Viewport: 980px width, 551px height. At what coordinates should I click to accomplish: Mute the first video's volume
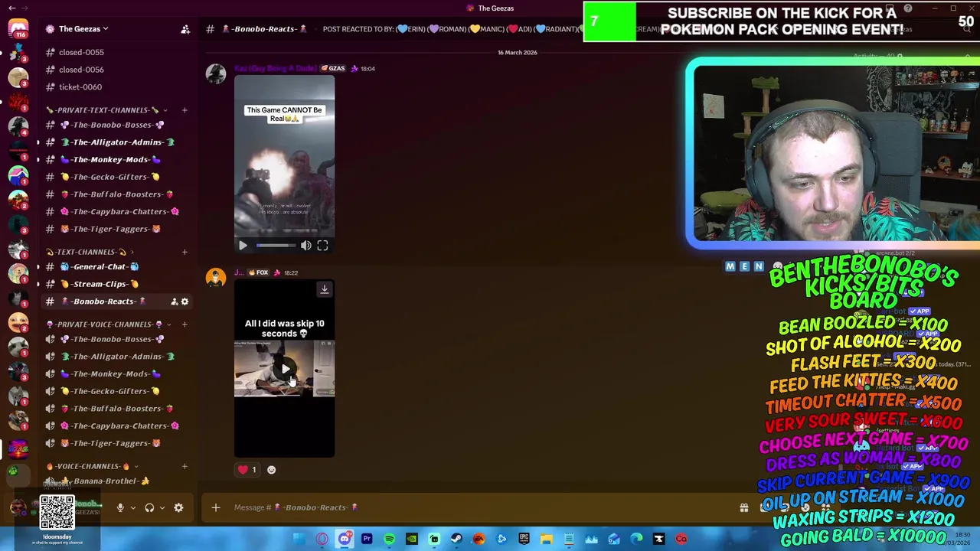coord(305,246)
